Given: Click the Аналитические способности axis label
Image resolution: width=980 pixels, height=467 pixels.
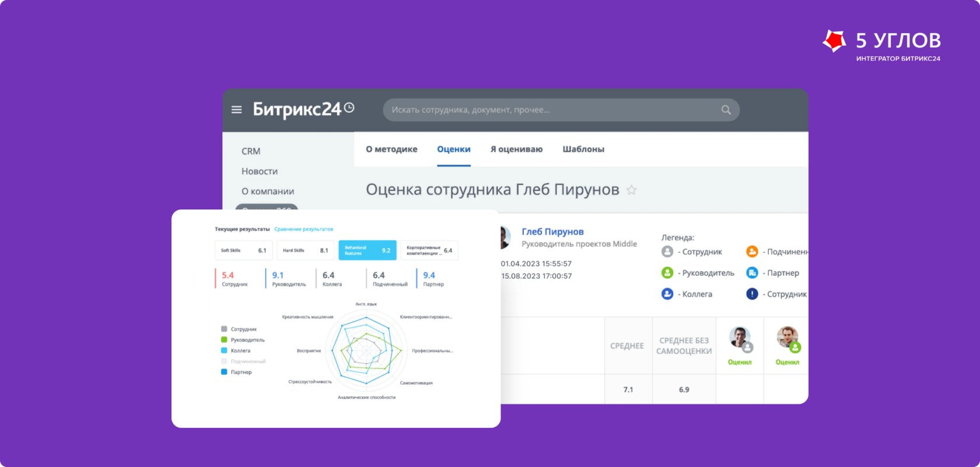Looking at the screenshot, I should point(366,397).
